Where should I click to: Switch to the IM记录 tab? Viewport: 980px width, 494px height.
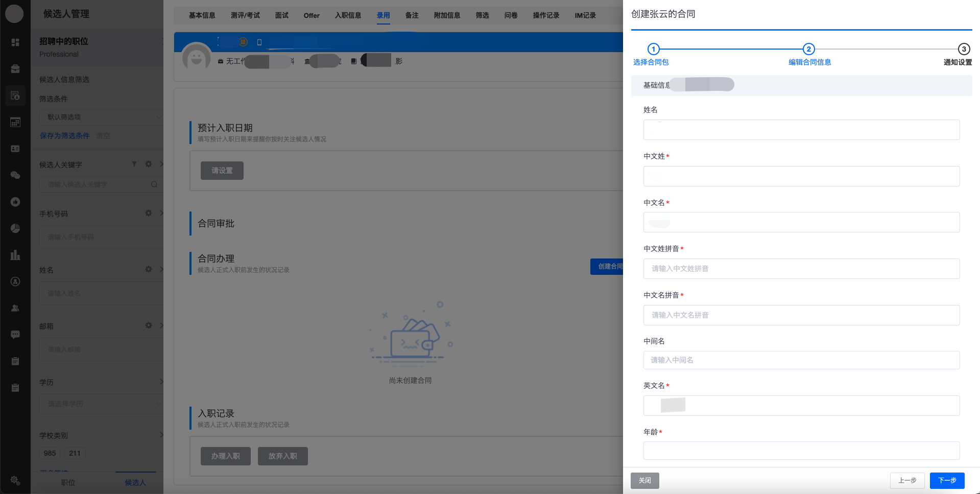pyautogui.click(x=585, y=15)
